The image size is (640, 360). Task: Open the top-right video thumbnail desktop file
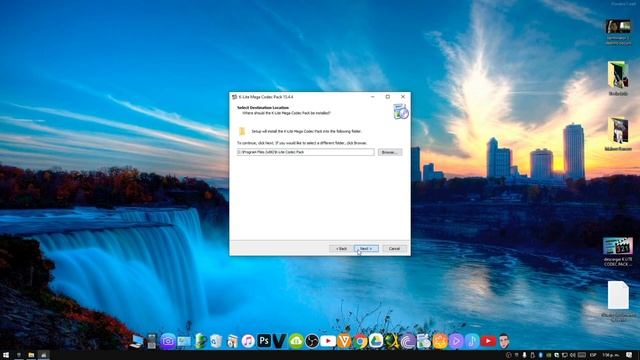[x=618, y=32]
